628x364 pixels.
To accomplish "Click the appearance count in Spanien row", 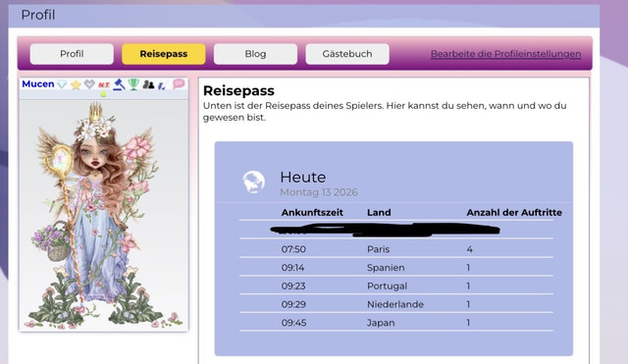I will point(468,268).
